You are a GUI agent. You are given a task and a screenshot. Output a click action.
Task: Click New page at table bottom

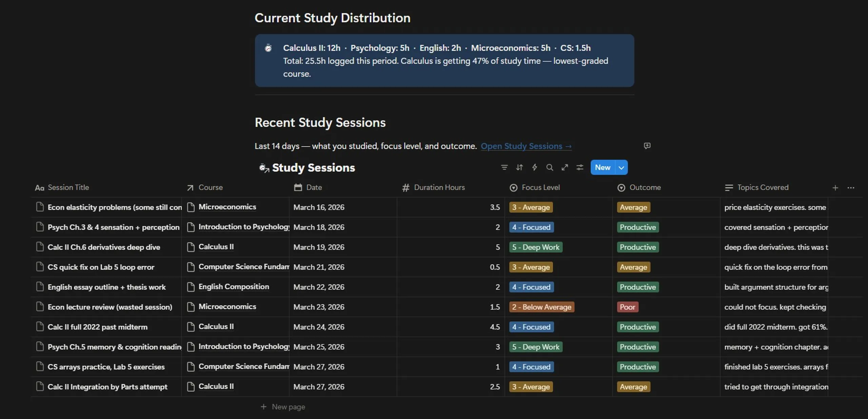tap(283, 407)
